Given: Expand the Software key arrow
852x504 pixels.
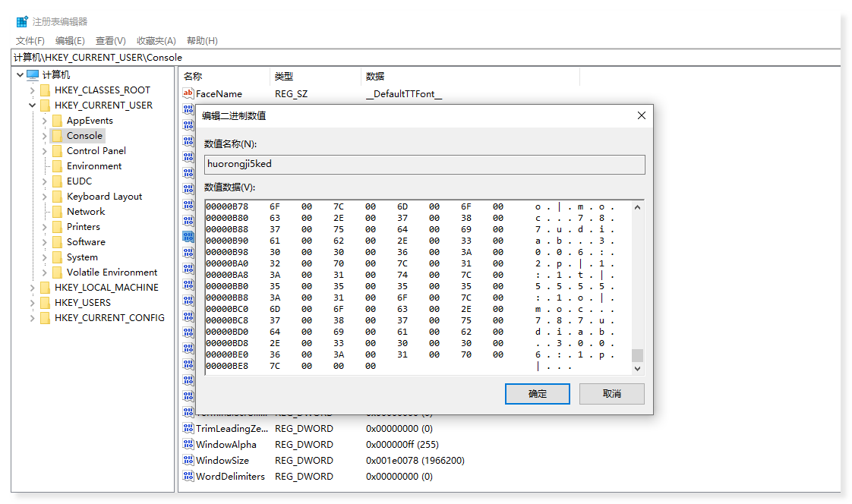Looking at the screenshot, I should click(45, 242).
